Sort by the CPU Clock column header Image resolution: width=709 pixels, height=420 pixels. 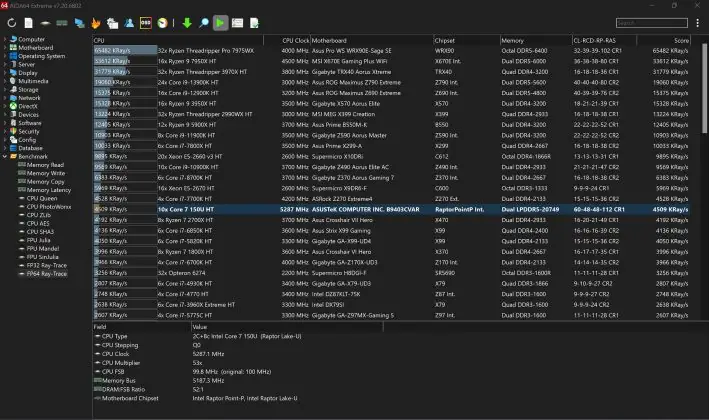287,40
